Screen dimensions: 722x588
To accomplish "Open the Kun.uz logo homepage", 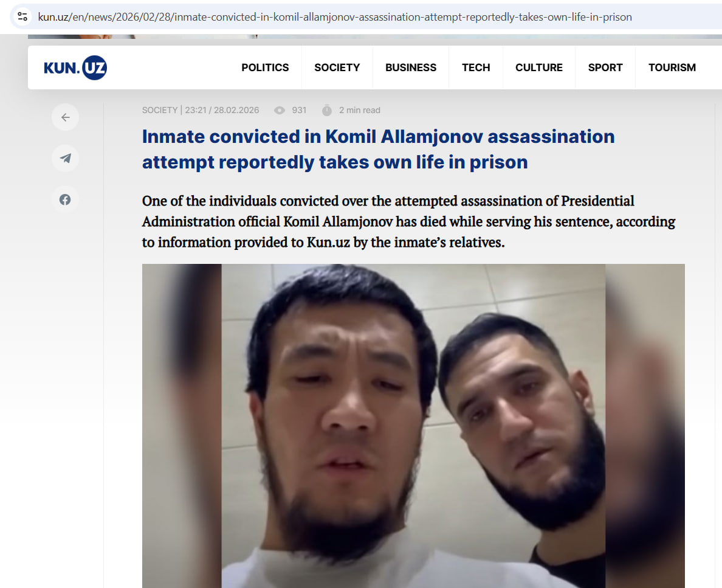I will coord(75,67).
